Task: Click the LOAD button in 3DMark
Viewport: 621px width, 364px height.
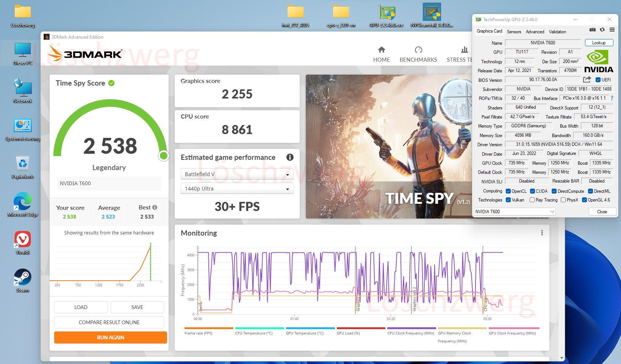Action: pos(81,307)
